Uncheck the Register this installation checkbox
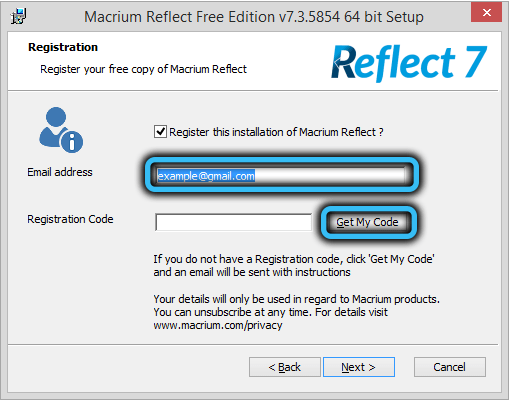 coord(160,132)
